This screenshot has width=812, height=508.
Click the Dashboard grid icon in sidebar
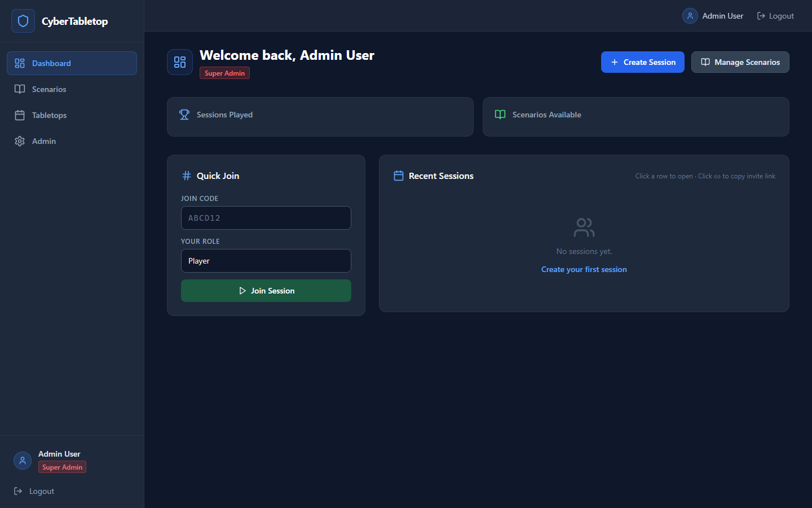click(20, 63)
